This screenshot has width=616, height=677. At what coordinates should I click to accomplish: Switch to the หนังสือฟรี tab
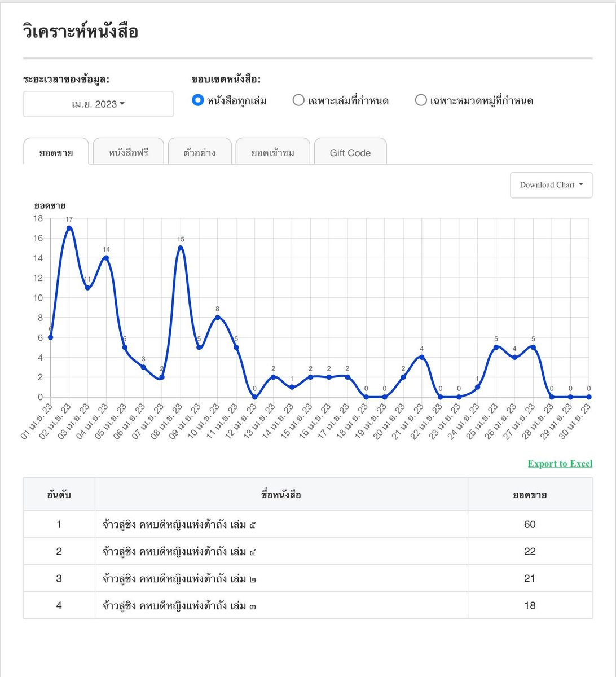(x=129, y=152)
